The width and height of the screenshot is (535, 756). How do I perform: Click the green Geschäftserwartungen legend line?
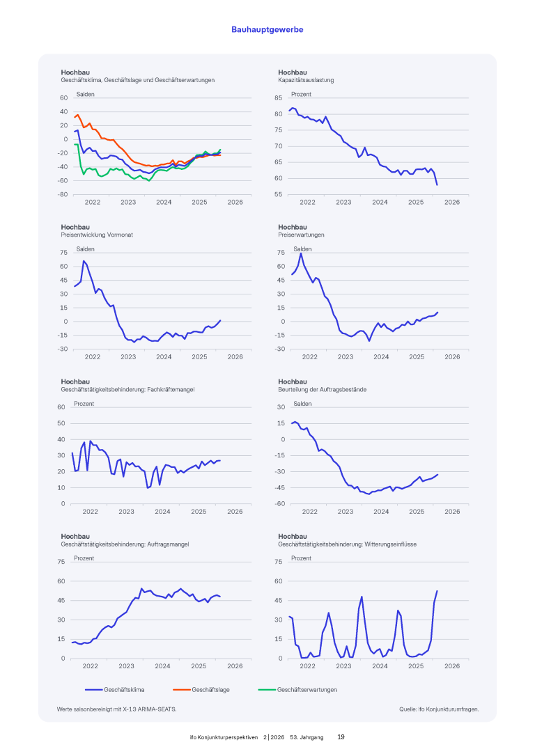pyautogui.click(x=266, y=689)
